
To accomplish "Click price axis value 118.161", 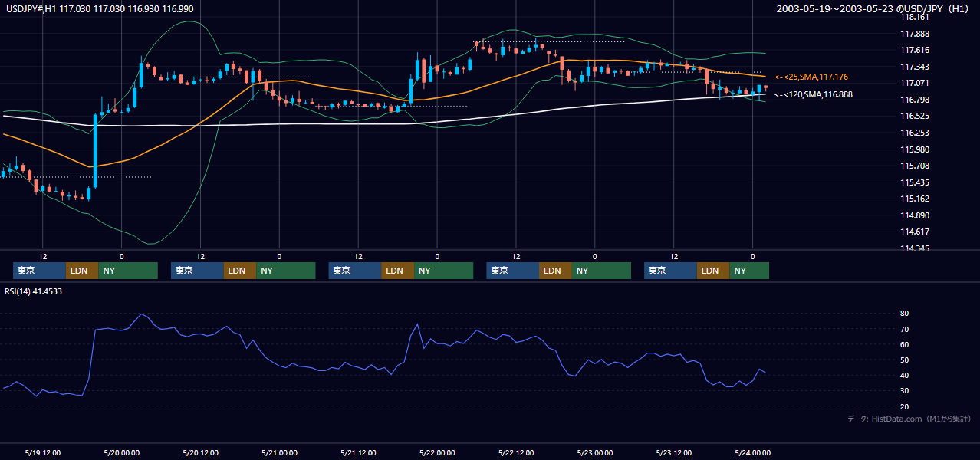I will pos(914,17).
